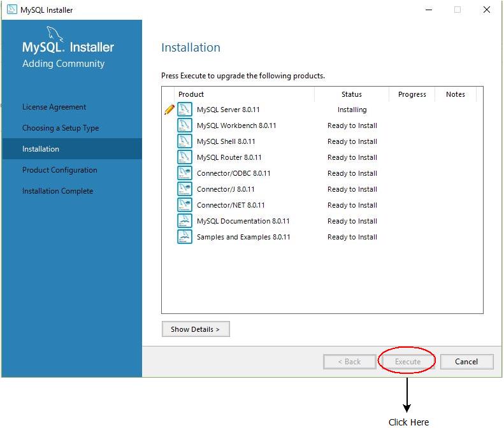The width and height of the screenshot is (504, 428).
Task: Click the MySQL Router 8.0.11 product icon
Action: [x=185, y=157]
